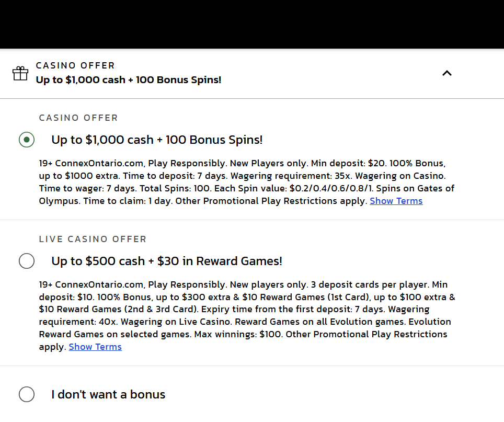Click the 'Up to $500 cash + $30 in Reward Games!' label
Screen dimensions: 504x422
pos(166,261)
